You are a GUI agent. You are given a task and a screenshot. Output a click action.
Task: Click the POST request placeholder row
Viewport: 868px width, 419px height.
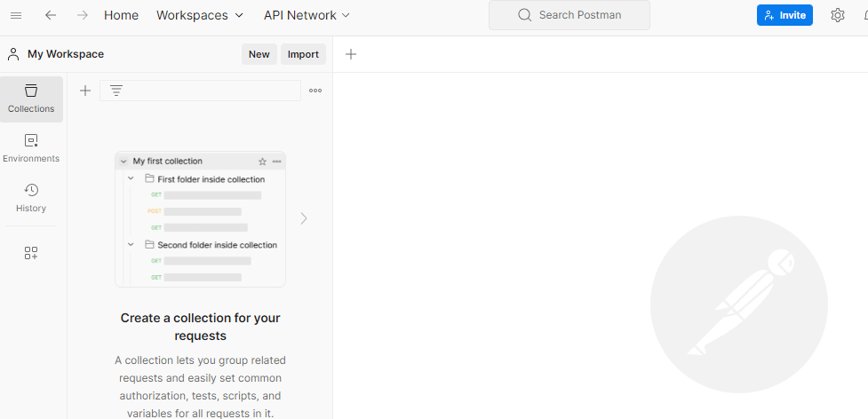[x=195, y=211]
